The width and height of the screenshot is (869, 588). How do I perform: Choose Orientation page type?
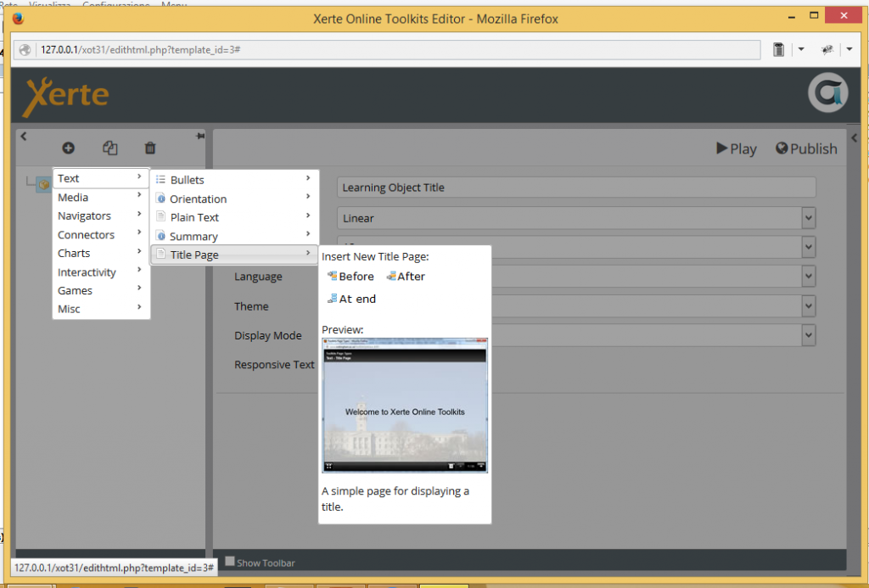(x=234, y=199)
